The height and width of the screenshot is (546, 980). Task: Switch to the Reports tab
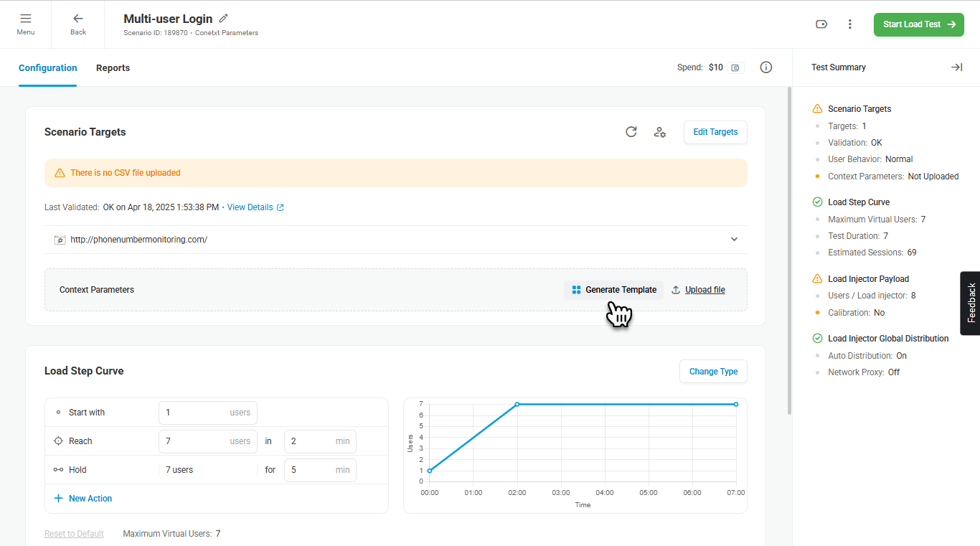point(113,68)
